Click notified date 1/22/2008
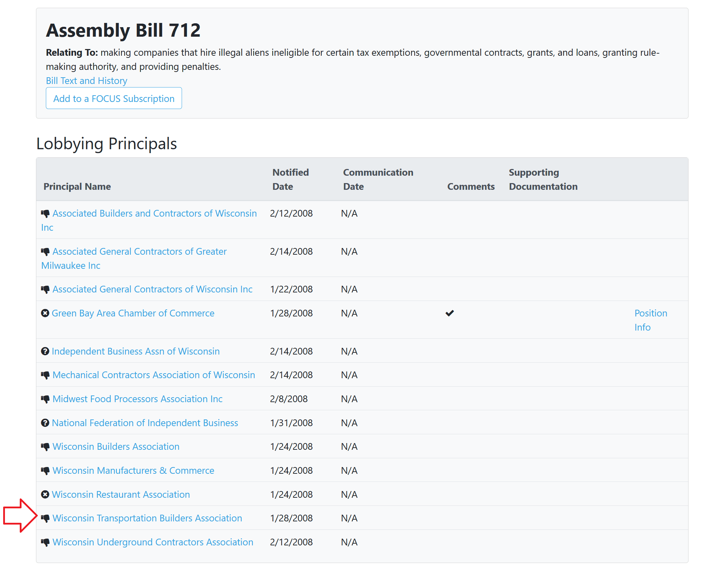Image resolution: width=728 pixels, height=575 pixels. [x=291, y=289]
